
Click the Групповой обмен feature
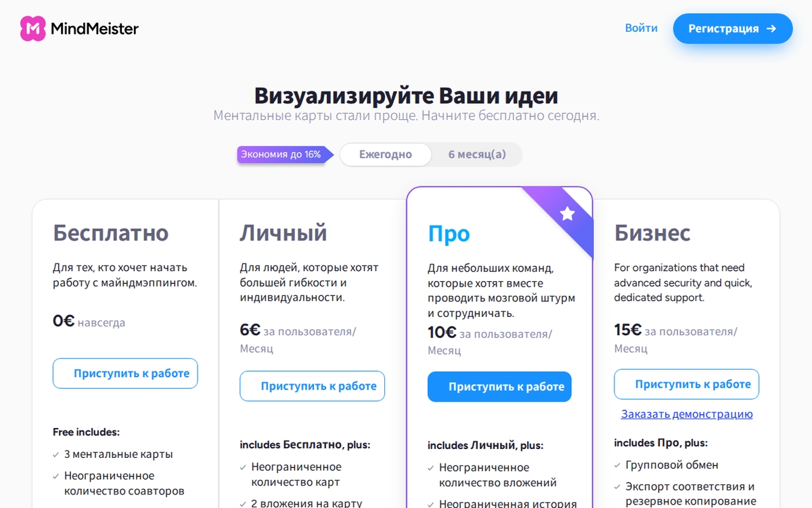[x=672, y=465]
